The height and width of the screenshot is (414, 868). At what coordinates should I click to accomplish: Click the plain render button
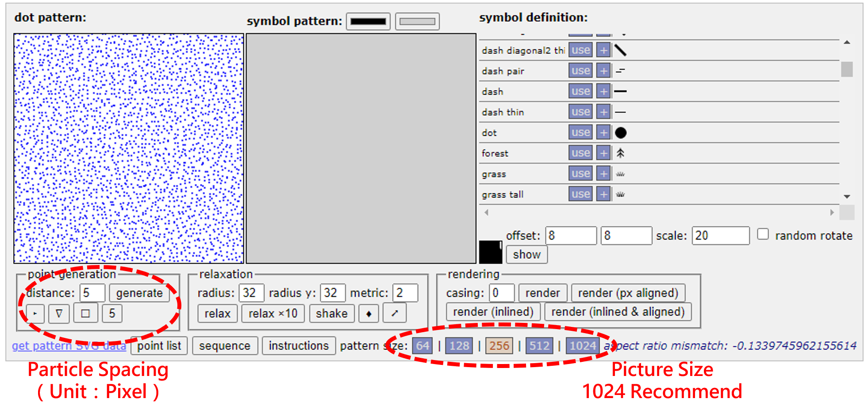(543, 293)
